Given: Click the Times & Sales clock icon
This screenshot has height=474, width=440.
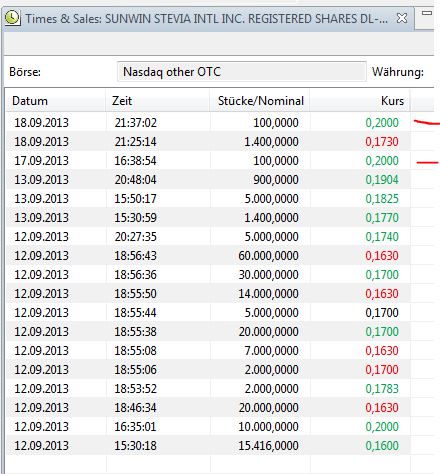Looking at the screenshot, I should [x=13, y=18].
